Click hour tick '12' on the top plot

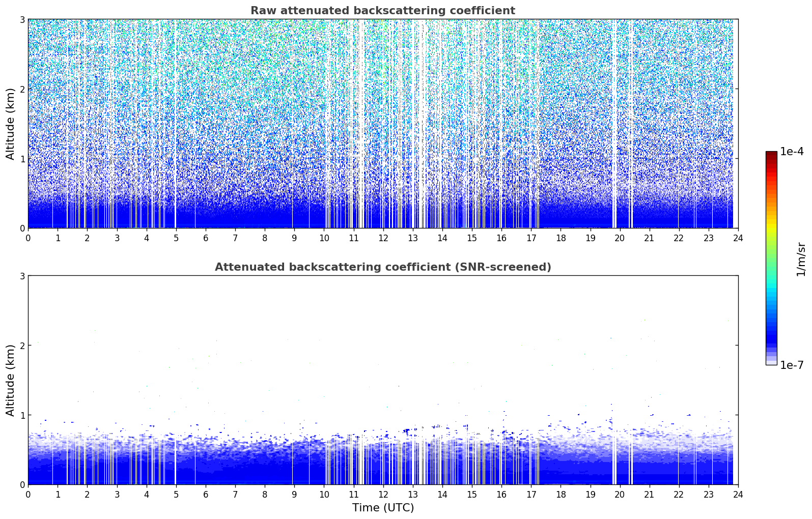coord(383,238)
